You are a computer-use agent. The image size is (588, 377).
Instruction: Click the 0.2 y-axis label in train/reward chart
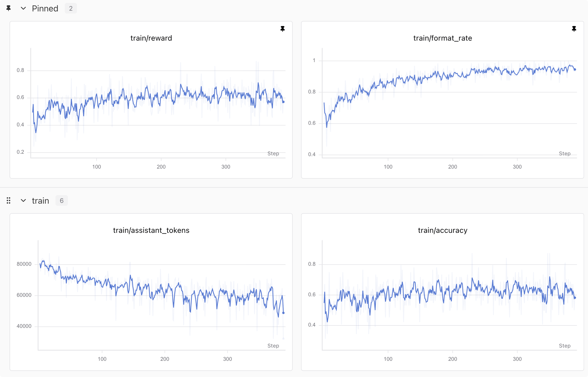pos(20,152)
